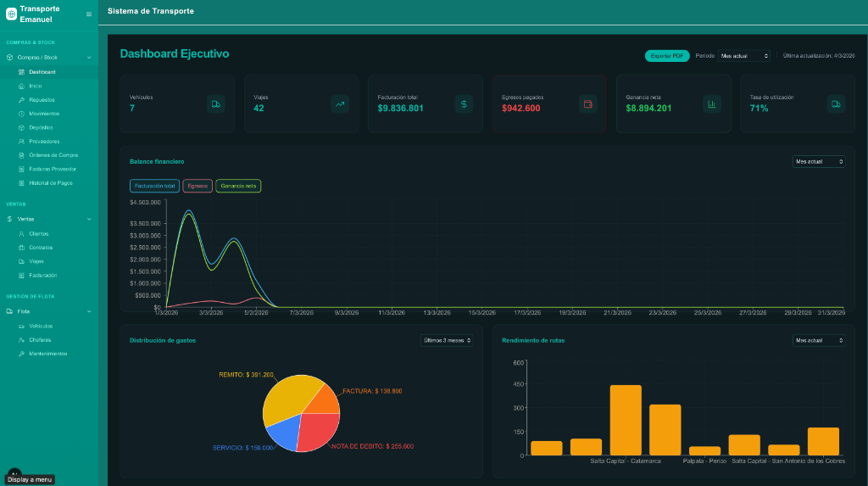Toggle the Egresos chart series
The image size is (868, 486).
pyautogui.click(x=198, y=185)
